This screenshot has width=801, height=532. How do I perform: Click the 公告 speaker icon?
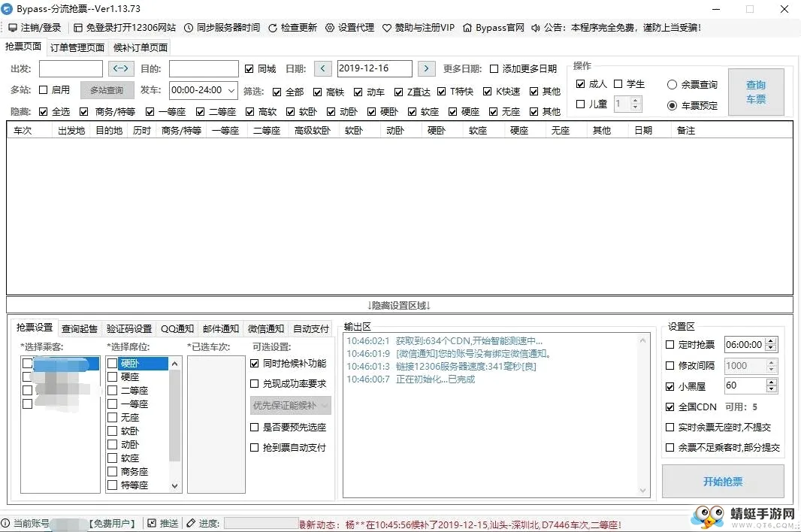[x=535, y=28]
